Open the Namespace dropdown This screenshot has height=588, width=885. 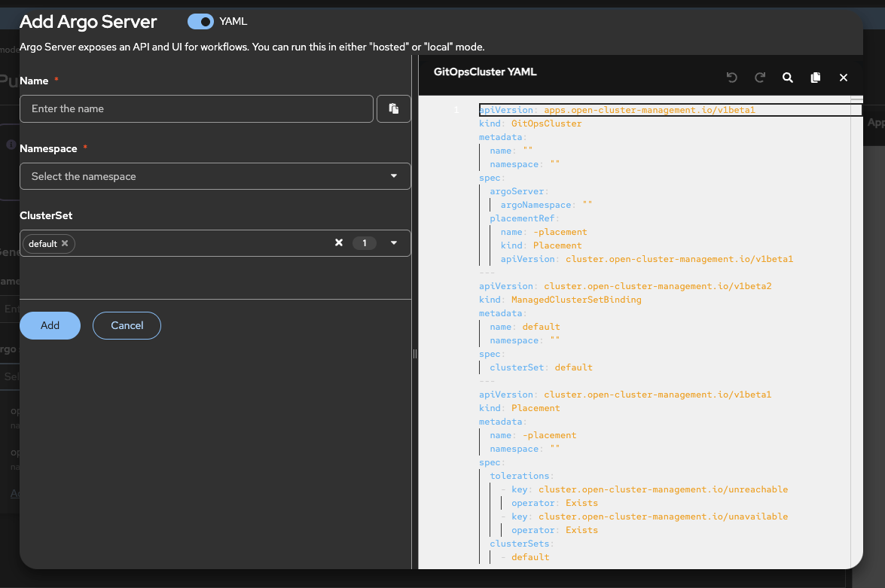tap(215, 176)
